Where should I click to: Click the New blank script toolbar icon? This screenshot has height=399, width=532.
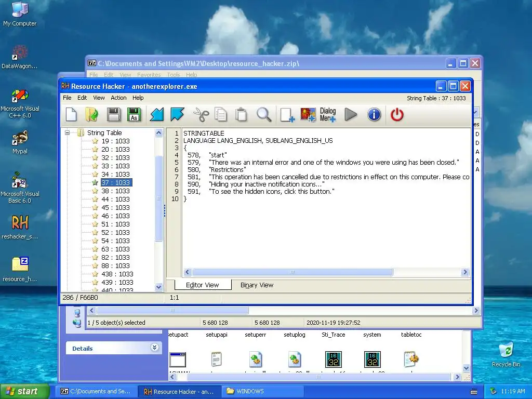[x=71, y=115]
